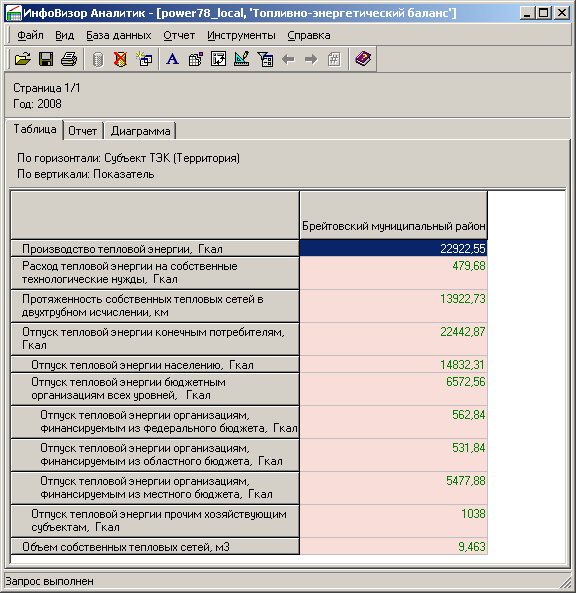
Task: Open the Инструменты menu
Action: coord(241,35)
